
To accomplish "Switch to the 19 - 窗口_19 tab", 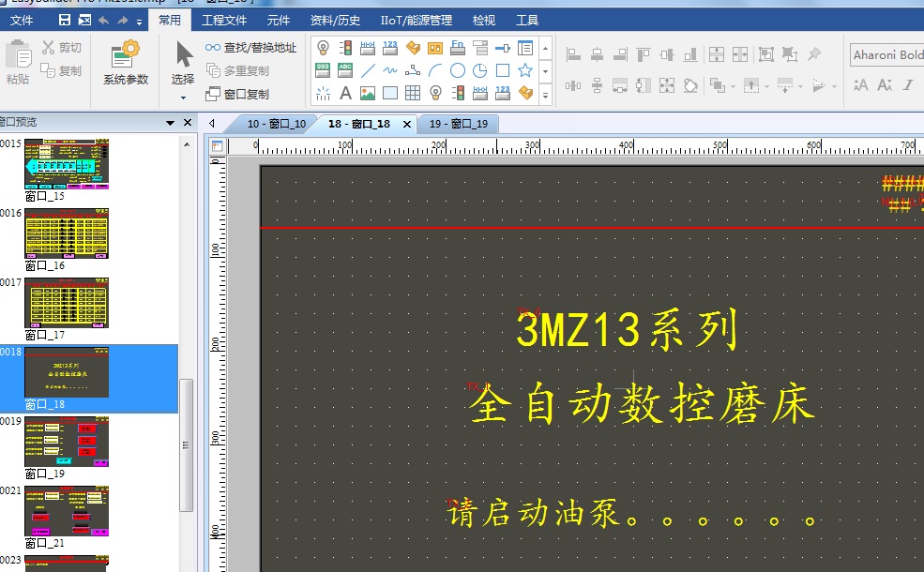I will coord(458,124).
